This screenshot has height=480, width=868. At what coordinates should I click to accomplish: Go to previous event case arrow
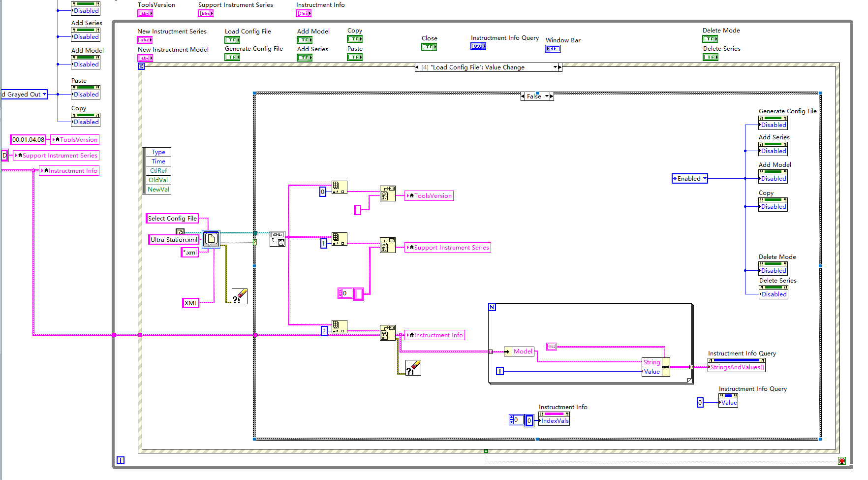tap(417, 67)
